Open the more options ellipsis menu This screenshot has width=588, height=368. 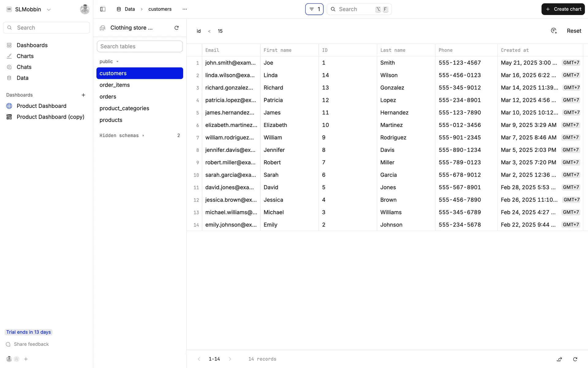pyautogui.click(x=184, y=9)
